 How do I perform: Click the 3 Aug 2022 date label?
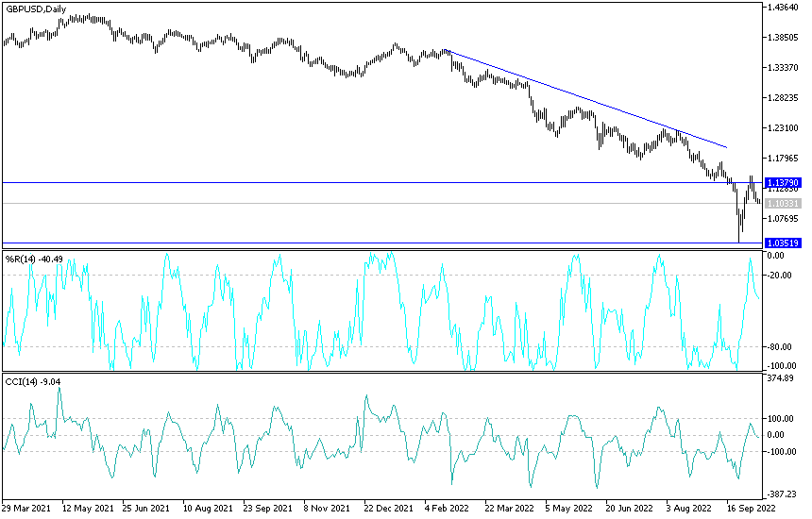tap(688, 508)
